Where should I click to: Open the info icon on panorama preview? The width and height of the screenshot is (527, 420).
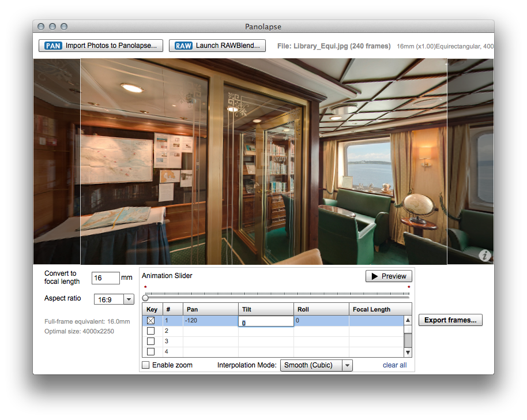[485, 256]
